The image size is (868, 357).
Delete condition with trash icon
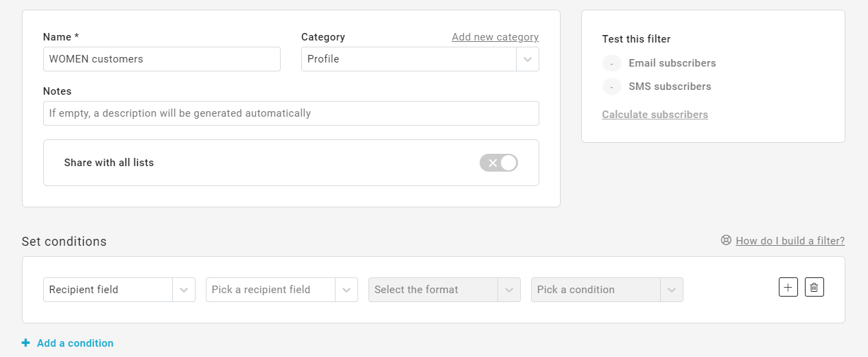click(x=814, y=288)
